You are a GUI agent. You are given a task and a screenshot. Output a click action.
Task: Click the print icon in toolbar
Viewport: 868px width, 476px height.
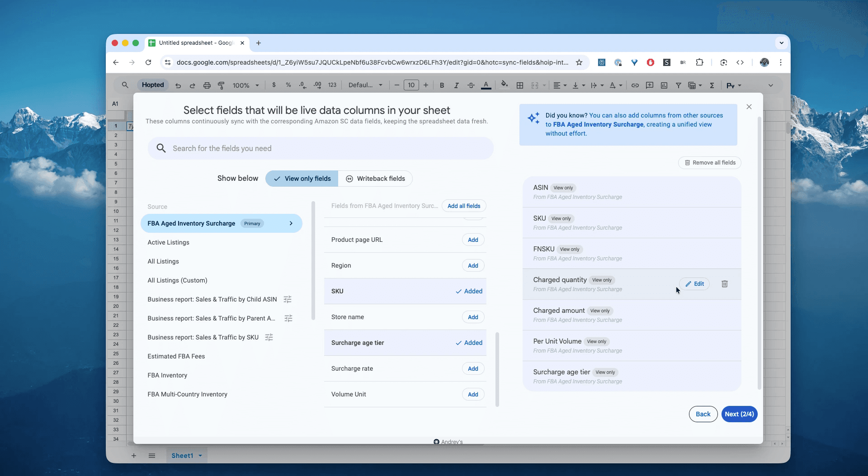tap(207, 85)
